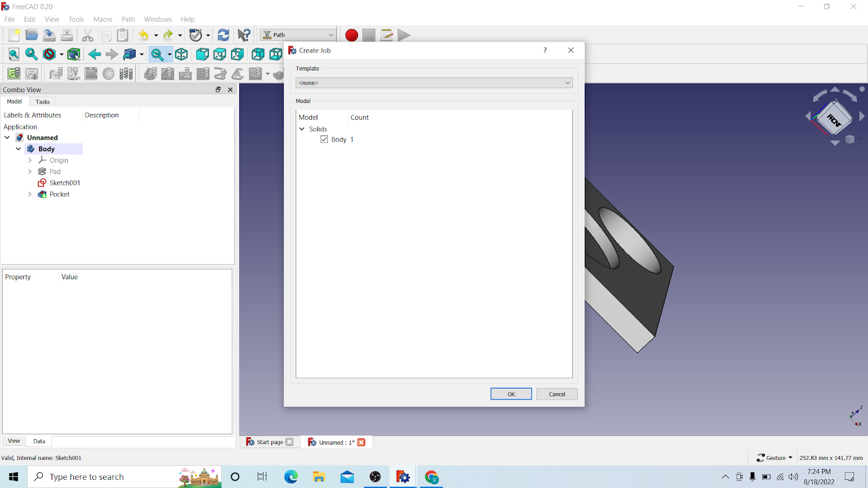Viewport: 868px width, 488px height.
Task: Close the Combo View panel
Action: (230, 89)
